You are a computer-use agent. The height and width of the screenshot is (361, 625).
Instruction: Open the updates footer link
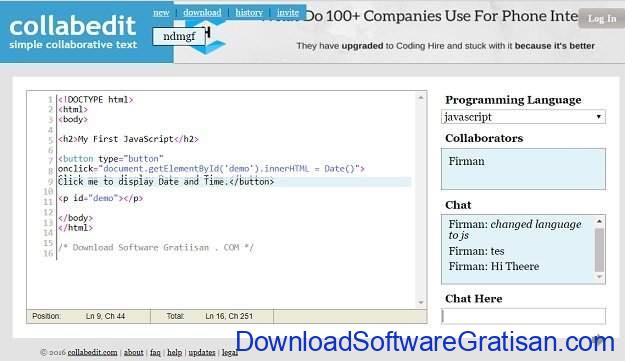pyautogui.click(x=202, y=352)
